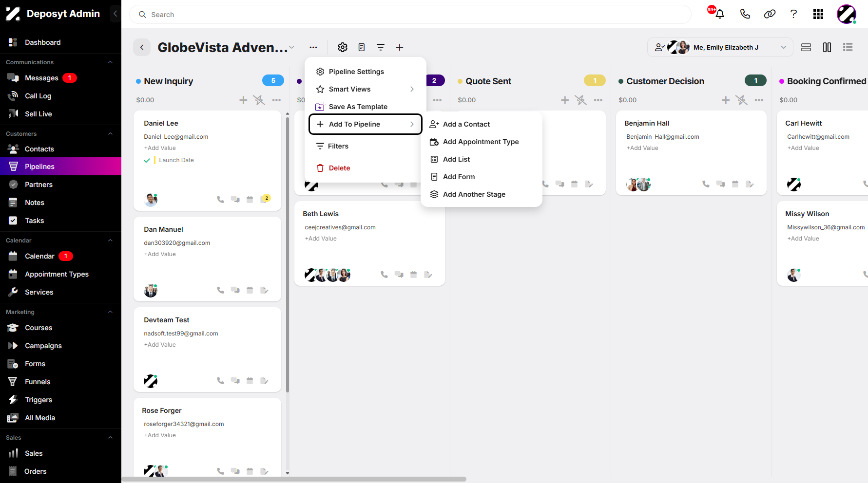
Task: Click the plus icon beside the filter icon
Action: click(400, 47)
